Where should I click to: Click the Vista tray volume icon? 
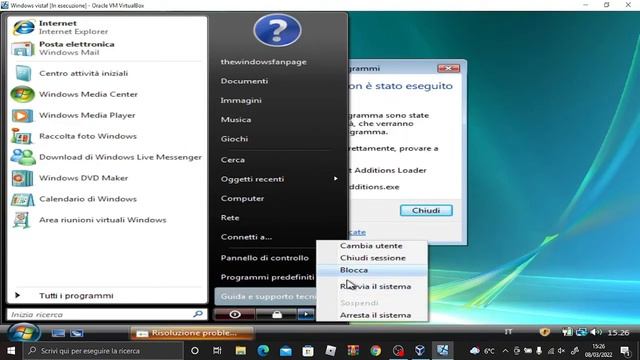[595, 332]
